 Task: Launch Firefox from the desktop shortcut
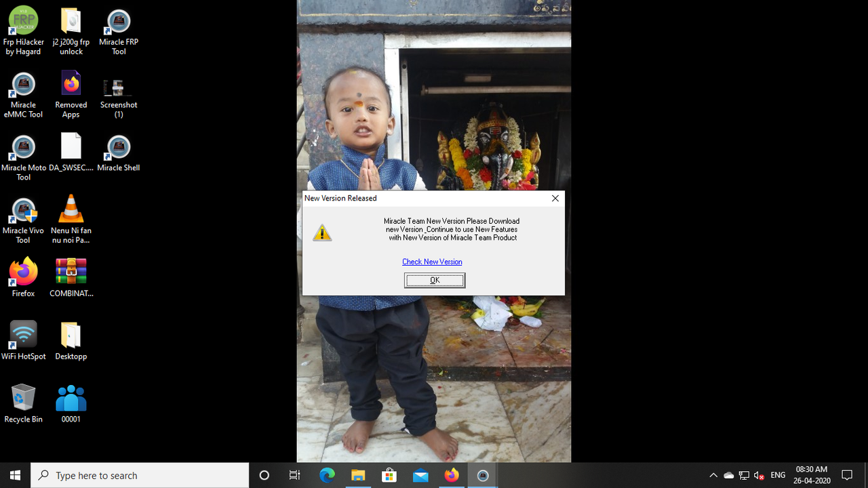tap(23, 278)
